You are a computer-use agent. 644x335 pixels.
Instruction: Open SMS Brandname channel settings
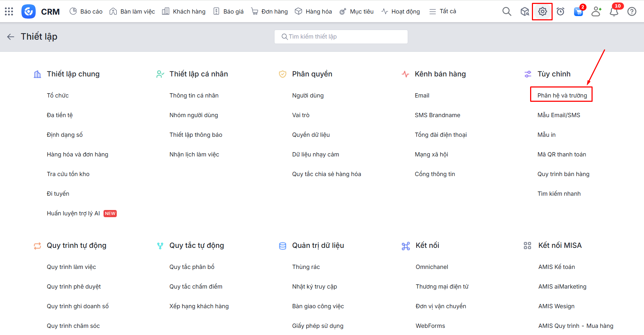[437, 115]
